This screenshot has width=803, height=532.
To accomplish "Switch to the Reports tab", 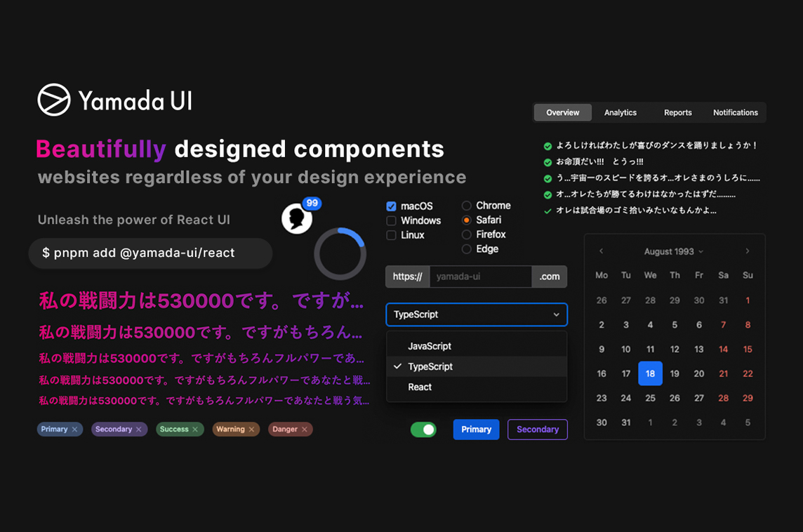I will click(677, 113).
